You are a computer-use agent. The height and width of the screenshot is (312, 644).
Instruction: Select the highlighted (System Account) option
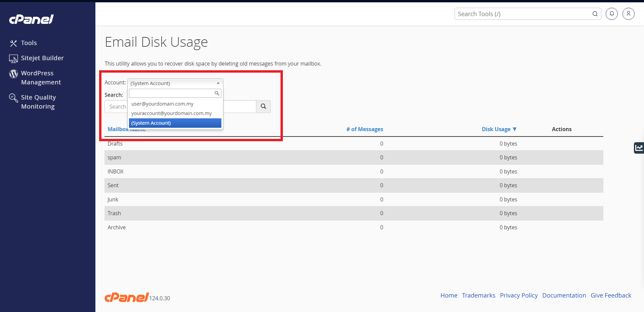click(x=175, y=123)
